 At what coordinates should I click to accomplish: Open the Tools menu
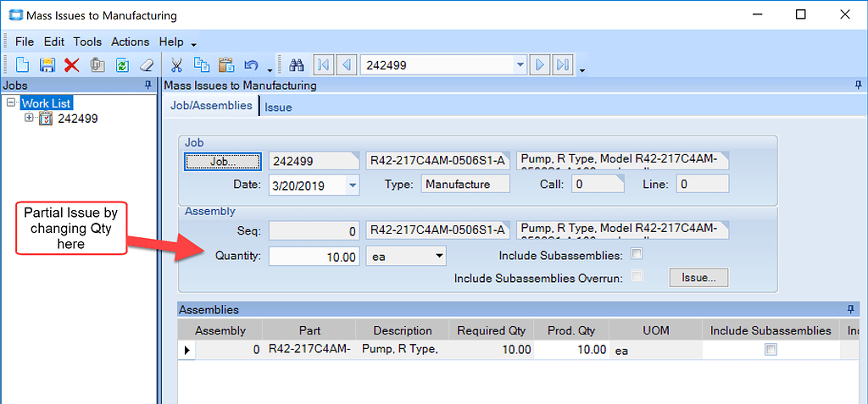pyautogui.click(x=87, y=42)
